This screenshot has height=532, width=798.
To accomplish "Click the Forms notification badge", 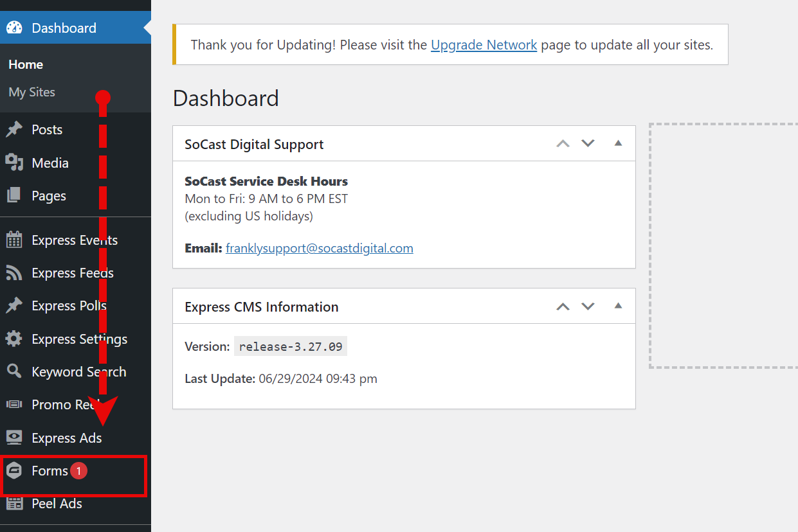I will click(x=78, y=471).
